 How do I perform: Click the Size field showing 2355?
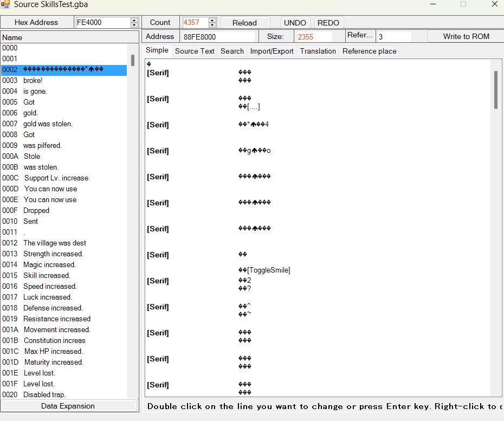pyautogui.click(x=313, y=37)
